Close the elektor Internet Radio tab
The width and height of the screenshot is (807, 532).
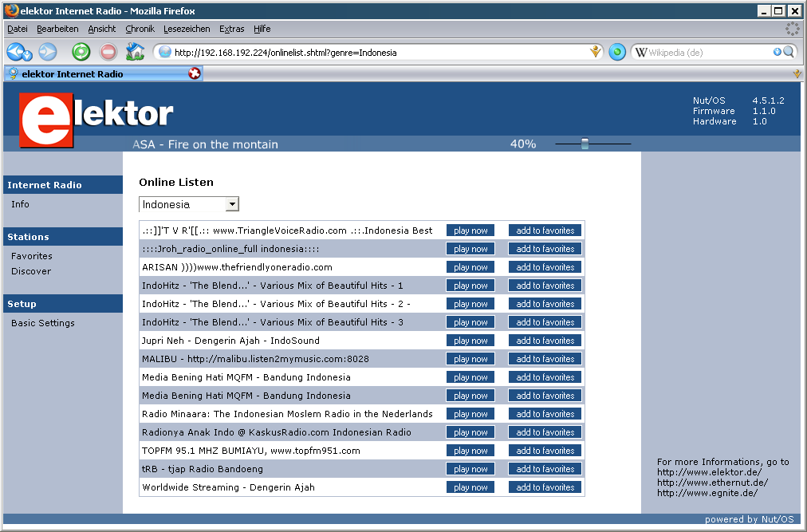(x=195, y=73)
